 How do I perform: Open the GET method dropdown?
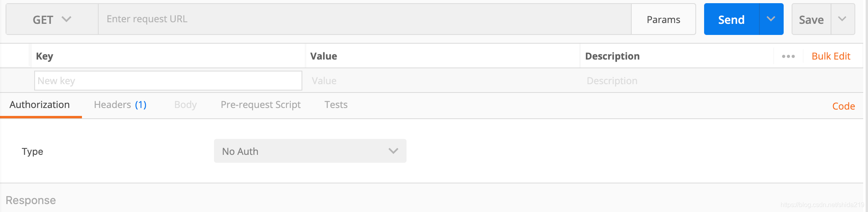coord(52,19)
